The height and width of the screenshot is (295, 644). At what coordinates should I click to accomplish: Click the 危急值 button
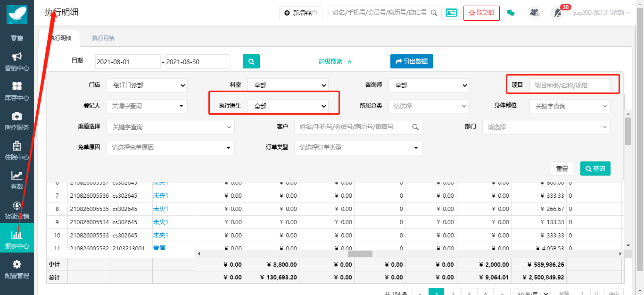(481, 13)
